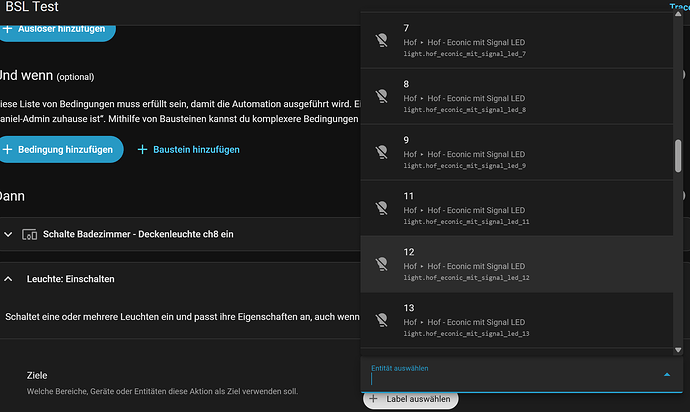Screen dimensions: 690x412
Task: Click the light-off icon for entity 8
Action: [x=382, y=96]
